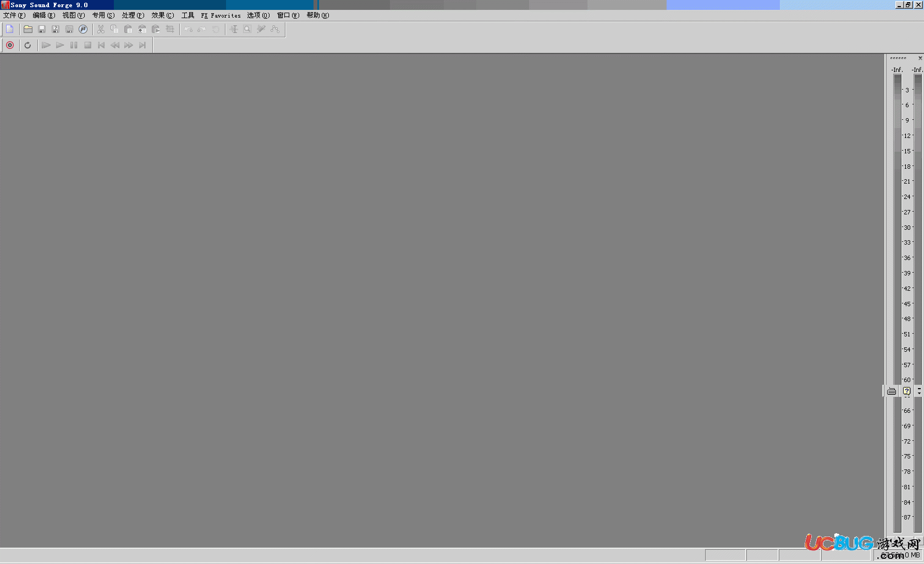The height and width of the screenshot is (564, 924).
Task: Click the Fast Forward transport button
Action: [129, 45]
